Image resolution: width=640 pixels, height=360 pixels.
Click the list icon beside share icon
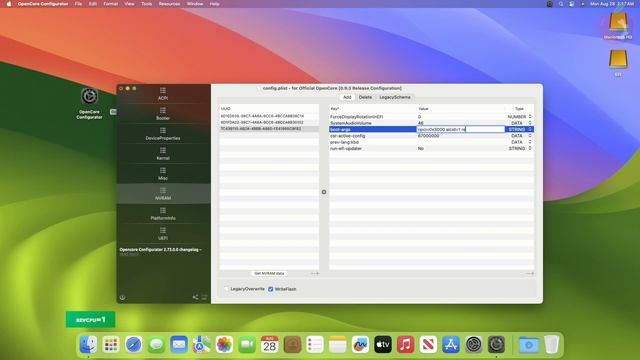click(204, 297)
